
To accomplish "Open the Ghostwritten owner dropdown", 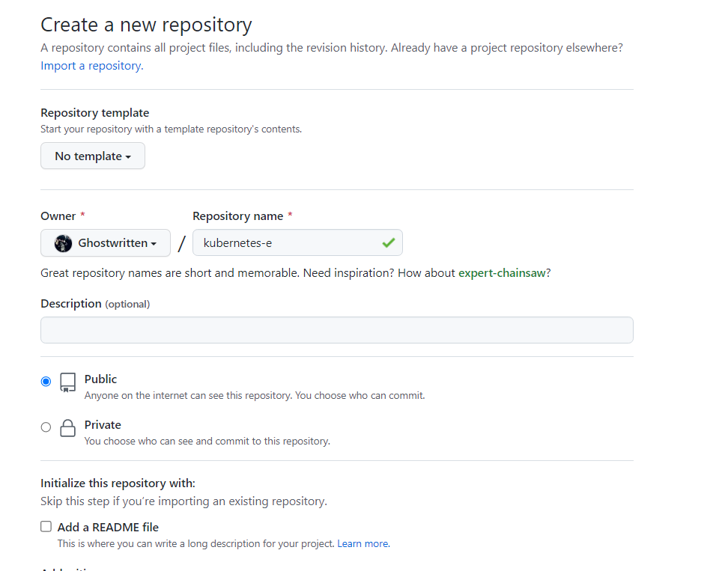I will pos(106,242).
